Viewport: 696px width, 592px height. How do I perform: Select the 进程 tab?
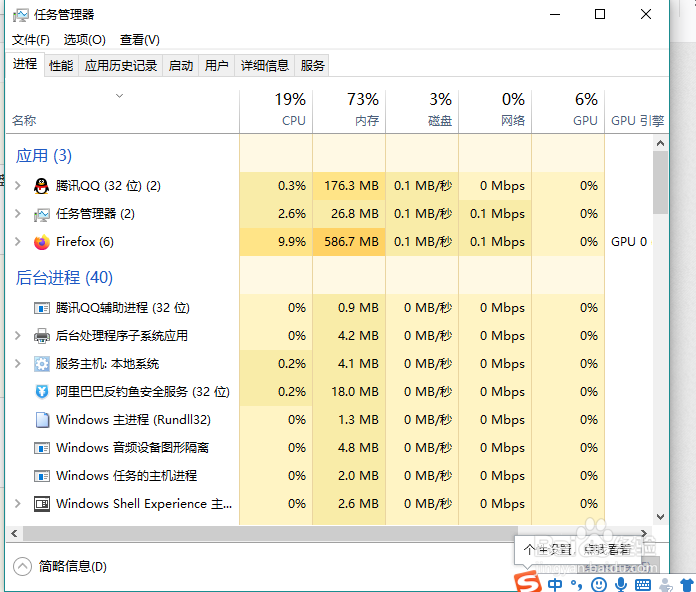pyautogui.click(x=25, y=64)
